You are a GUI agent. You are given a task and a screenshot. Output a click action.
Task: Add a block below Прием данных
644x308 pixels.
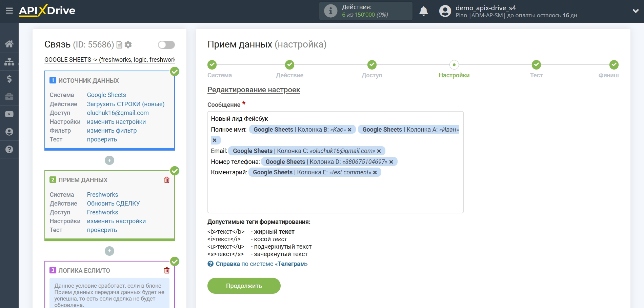(x=109, y=251)
